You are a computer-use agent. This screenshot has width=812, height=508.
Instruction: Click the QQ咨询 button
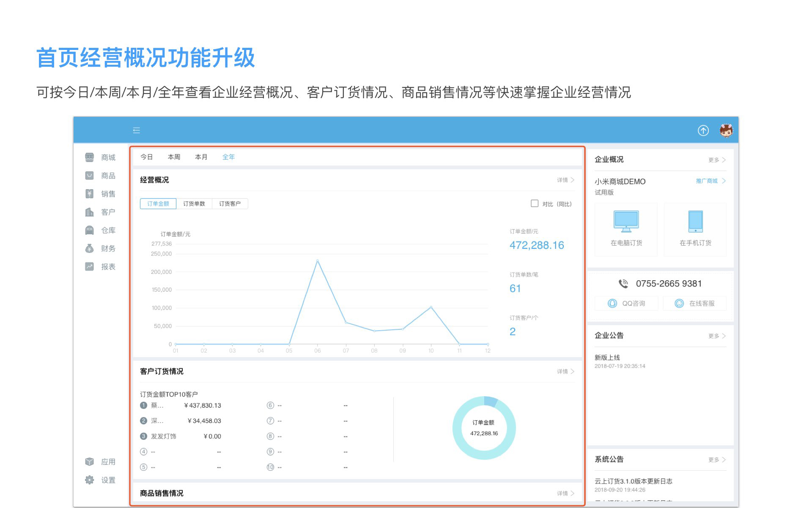626,304
